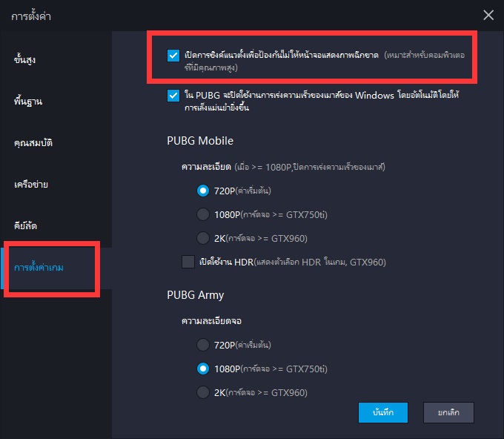Select 720P resolution under PUBG Army
Image resolution: width=504 pixels, height=439 pixels.
pos(202,345)
